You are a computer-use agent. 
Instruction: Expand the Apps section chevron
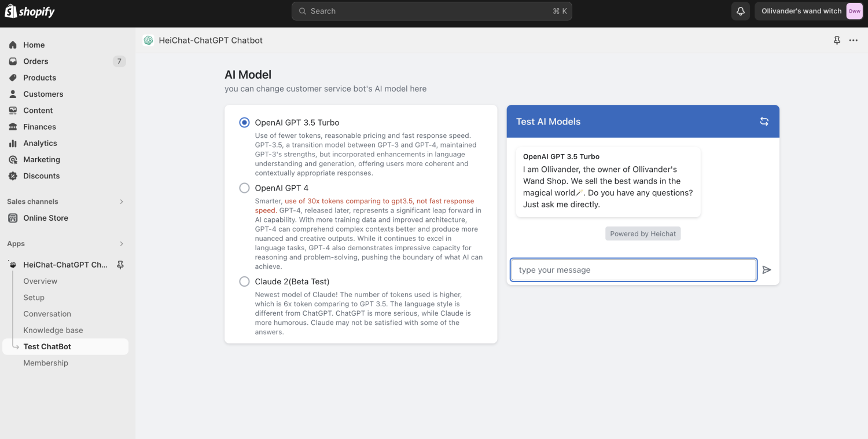pos(122,244)
